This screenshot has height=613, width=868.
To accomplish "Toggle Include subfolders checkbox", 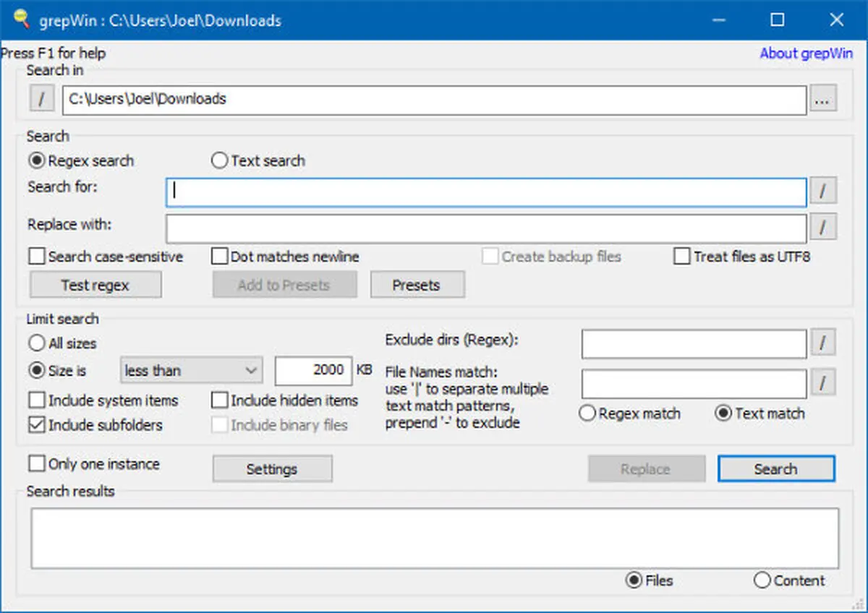I will (x=95, y=425).
